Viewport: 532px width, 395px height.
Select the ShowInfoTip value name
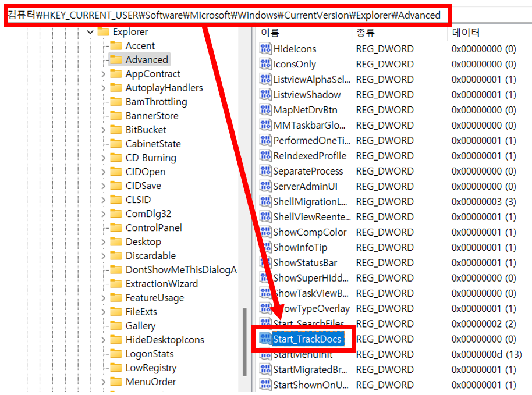coord(300,247)
